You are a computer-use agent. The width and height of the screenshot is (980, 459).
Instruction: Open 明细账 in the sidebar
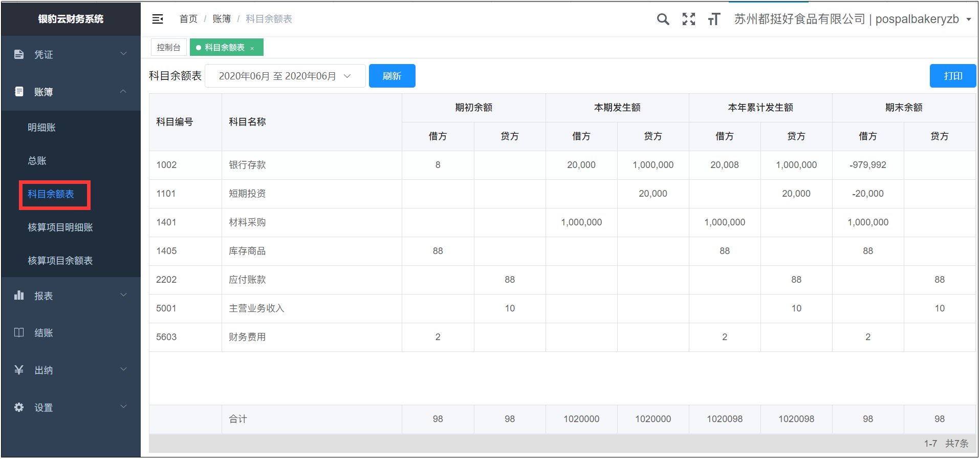(41, 128)
